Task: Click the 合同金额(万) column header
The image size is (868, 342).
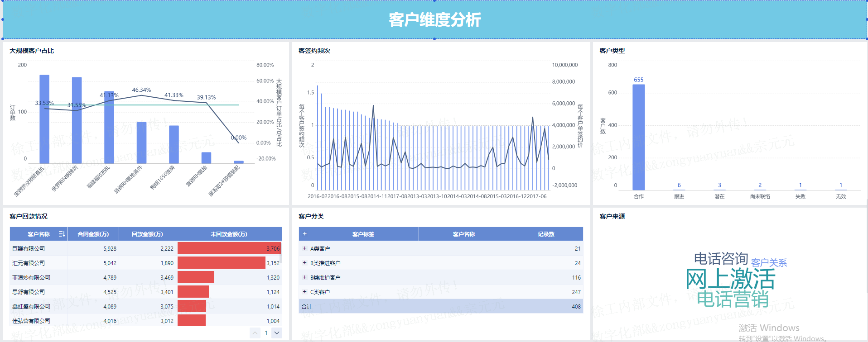Action: (93, 234)
